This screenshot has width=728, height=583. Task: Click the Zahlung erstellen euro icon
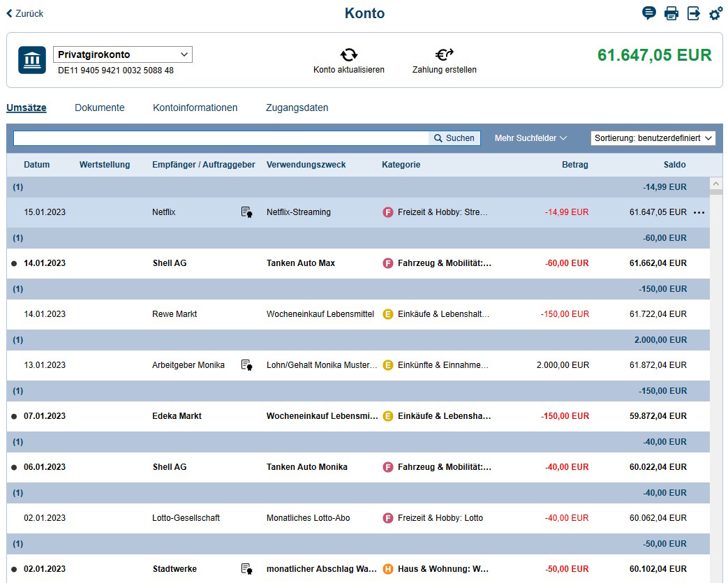[x=444, y=54]
